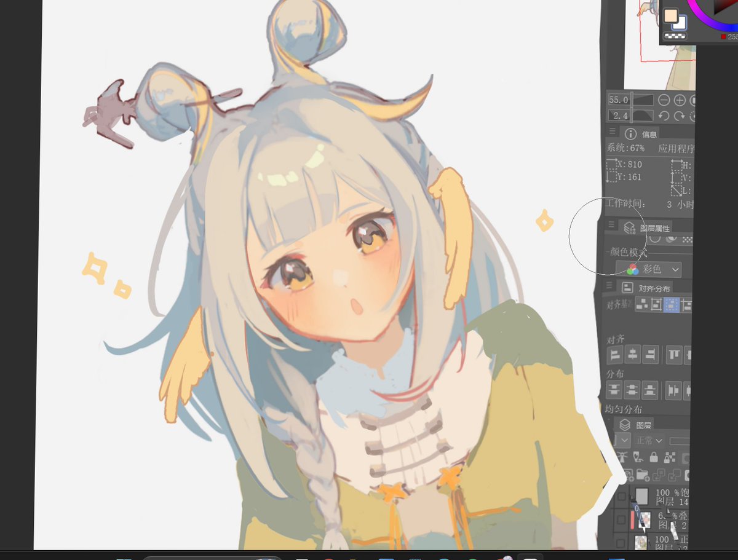Viewport: 738px width, 560px height.
Task: Open the 图层属性 panel hamburger menu
Action: point(611,224)
